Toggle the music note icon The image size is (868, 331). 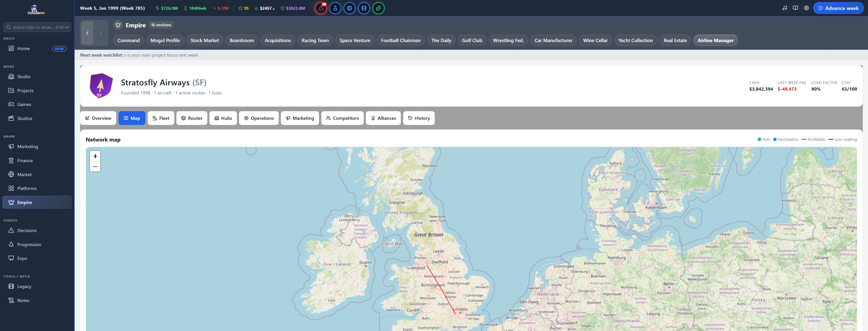tap(784, 8)
